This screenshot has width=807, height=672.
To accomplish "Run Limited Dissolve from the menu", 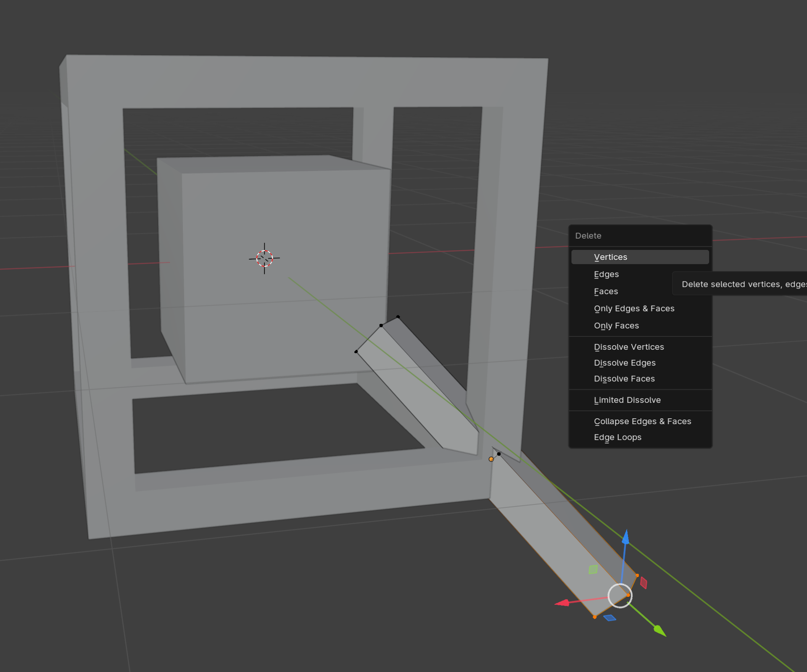I will (627, 400).
